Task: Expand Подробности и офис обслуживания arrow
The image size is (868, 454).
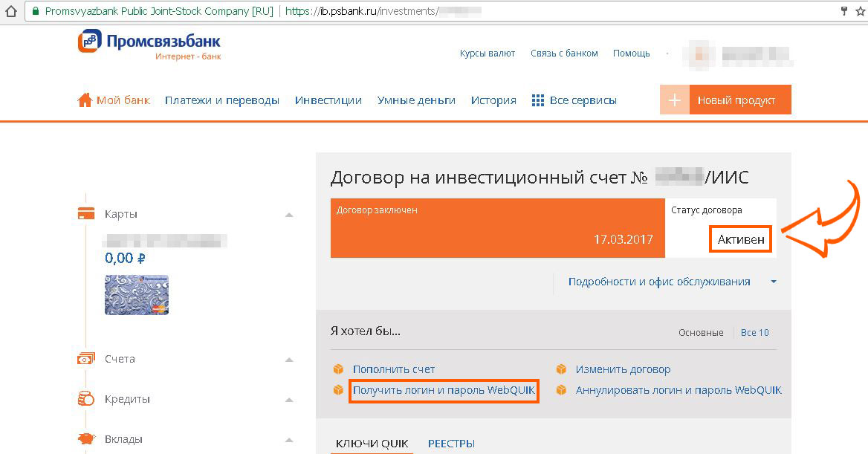Action: (x=774, y=282)
